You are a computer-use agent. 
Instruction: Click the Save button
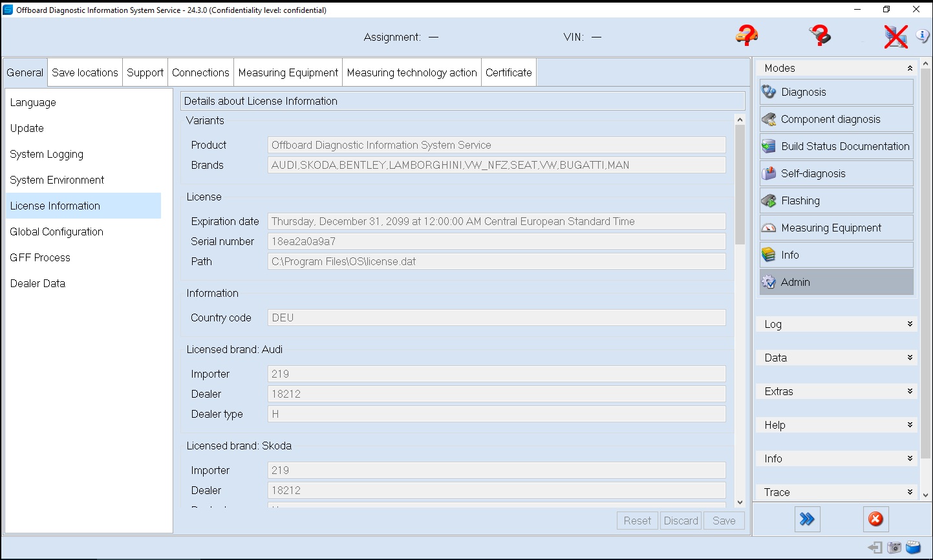(x=724, y=520)
